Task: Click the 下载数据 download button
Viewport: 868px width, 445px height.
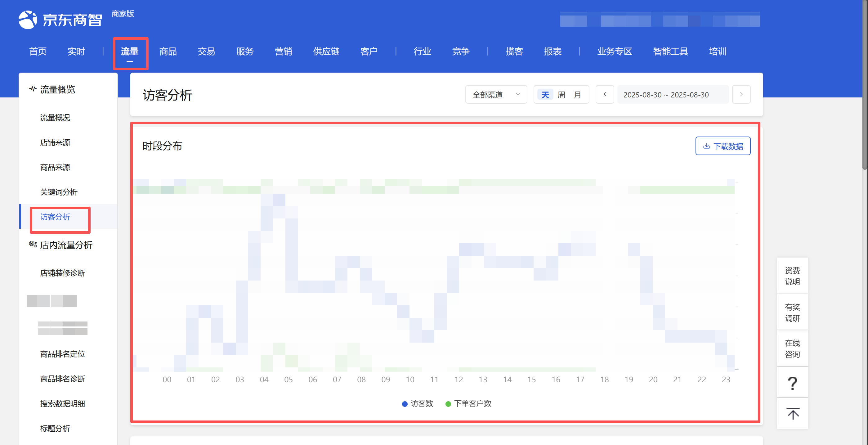Action: pos(723,146)
